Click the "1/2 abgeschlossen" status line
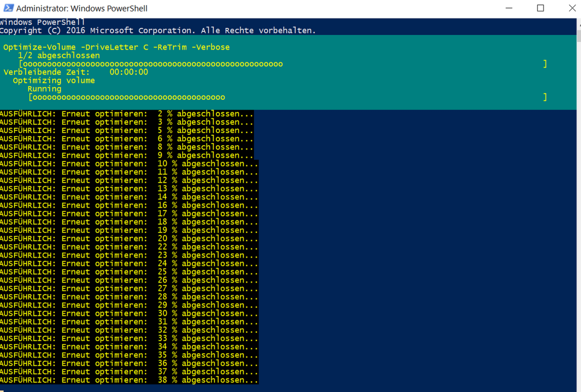Image resolution: width=581 pixels, height=392 pixels. (59, 56)
